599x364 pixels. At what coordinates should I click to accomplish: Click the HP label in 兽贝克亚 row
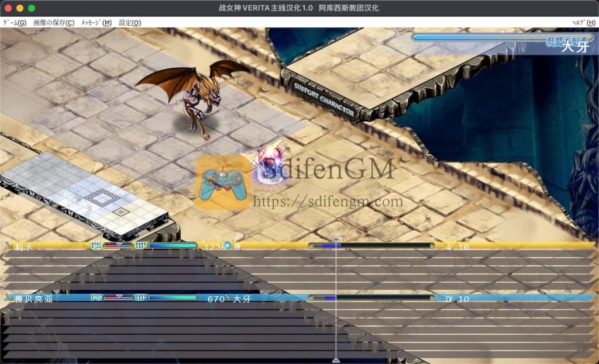click(x=140, y=297)
